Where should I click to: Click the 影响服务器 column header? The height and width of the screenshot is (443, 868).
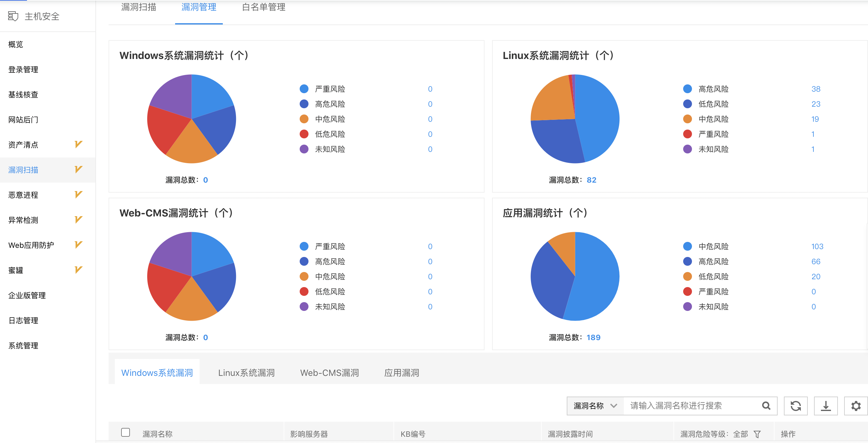tap(309, 434)
